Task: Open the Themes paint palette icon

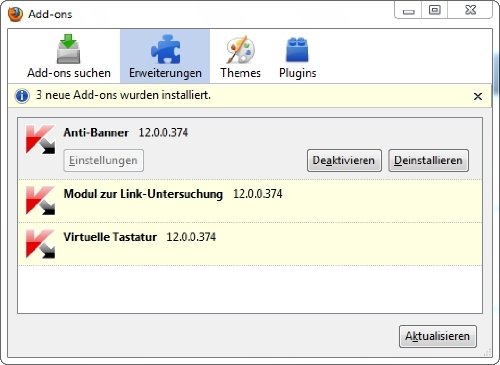Action: (240, 49)
